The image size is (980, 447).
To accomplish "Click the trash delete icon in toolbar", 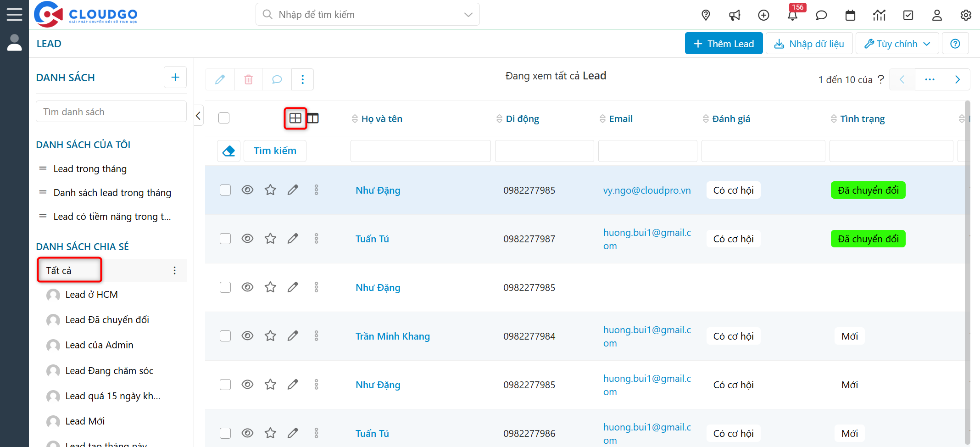I will (248, 79).
